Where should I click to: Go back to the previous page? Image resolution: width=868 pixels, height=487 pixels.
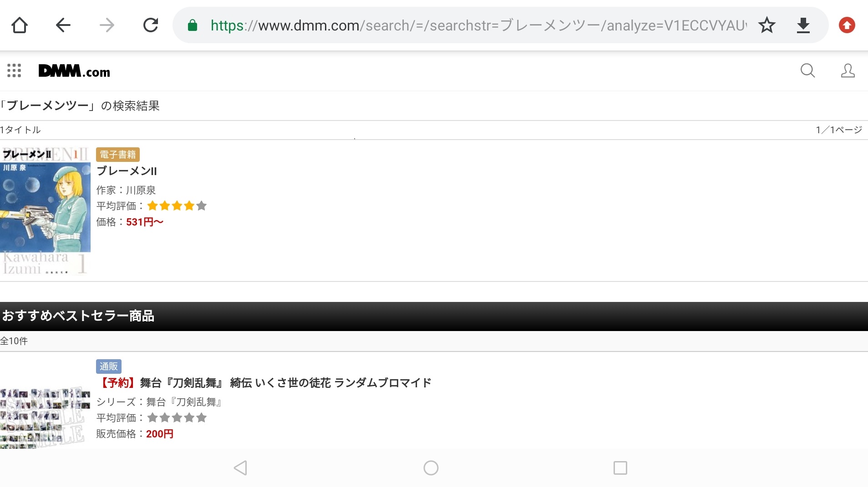[63, 25]
